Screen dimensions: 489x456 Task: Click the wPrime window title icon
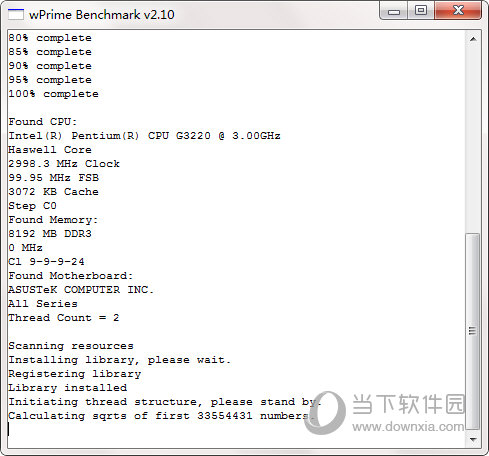tap(16, 14)
